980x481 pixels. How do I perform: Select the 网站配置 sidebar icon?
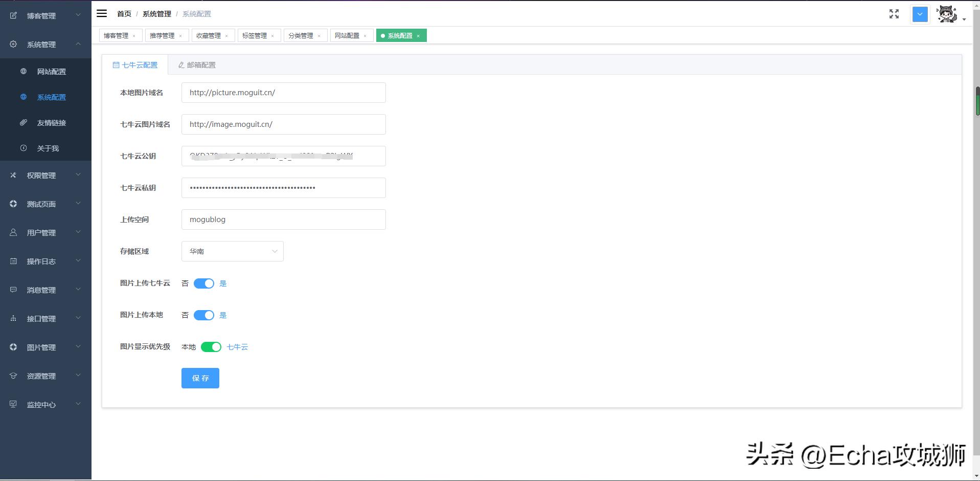coord(24,71)
